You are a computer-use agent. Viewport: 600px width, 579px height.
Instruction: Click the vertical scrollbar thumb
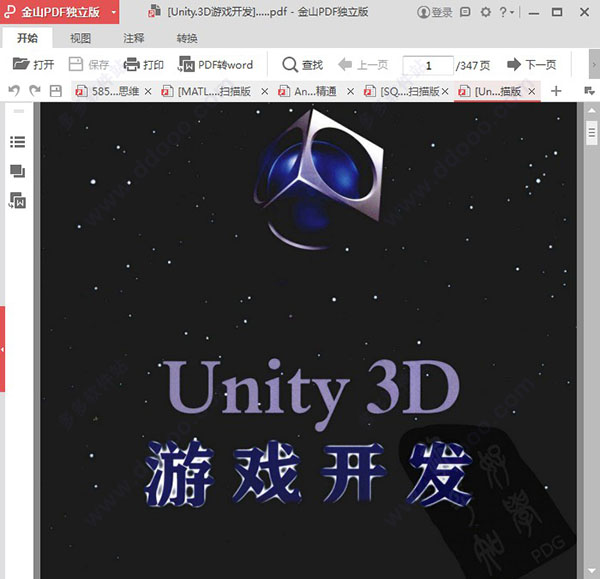click(x=592, y=133)
